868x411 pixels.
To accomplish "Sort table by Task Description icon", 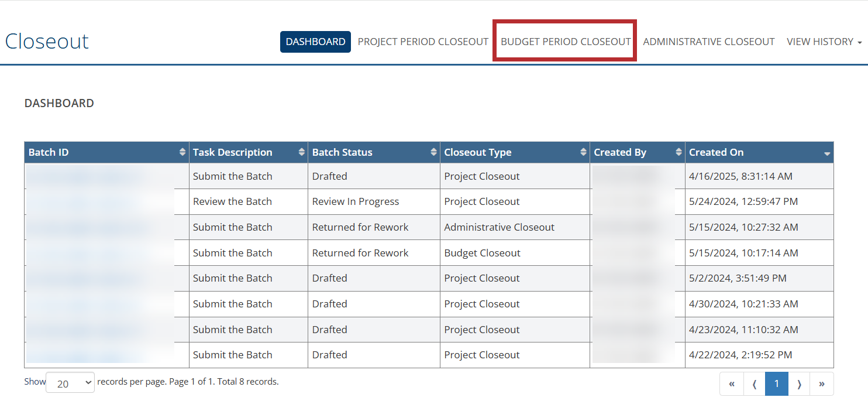I will [302, 152].
